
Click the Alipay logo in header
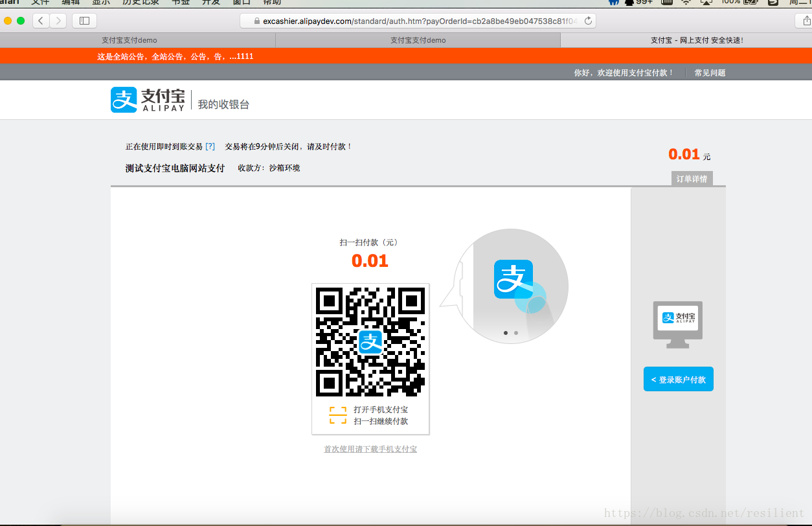click(148, 100)
